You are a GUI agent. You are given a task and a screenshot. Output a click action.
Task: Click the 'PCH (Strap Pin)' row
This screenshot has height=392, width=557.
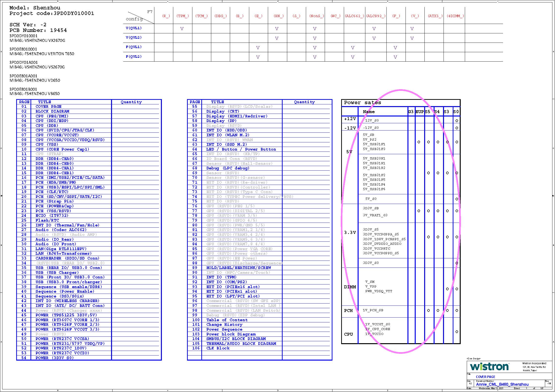point(55,202)
